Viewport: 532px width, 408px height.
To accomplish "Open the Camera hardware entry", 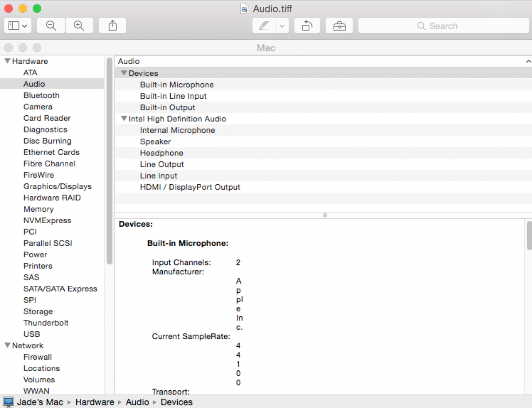I will point(38,107).
